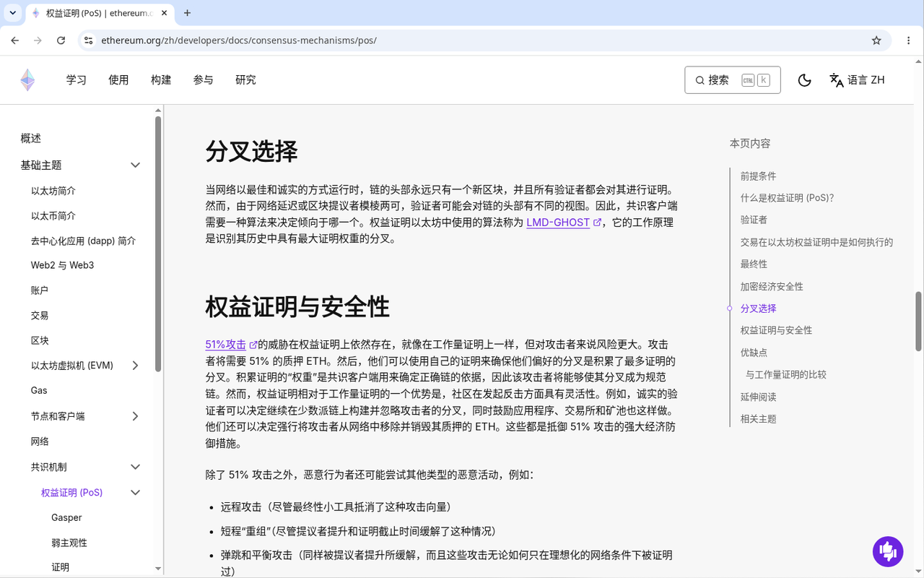924x578 pixels.
Task: Open a new browser tab
Action: [187, 13]
